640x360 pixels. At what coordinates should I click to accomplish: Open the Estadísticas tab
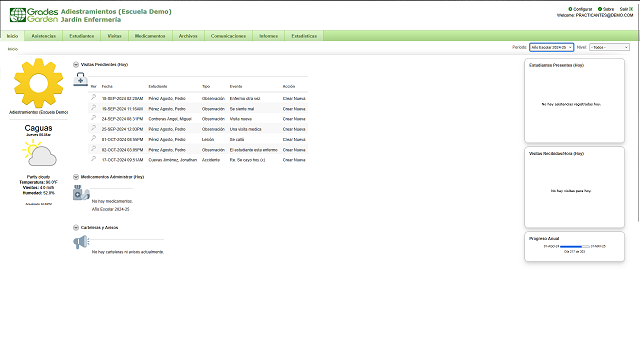pyautogui.click(x=304, y=36)
